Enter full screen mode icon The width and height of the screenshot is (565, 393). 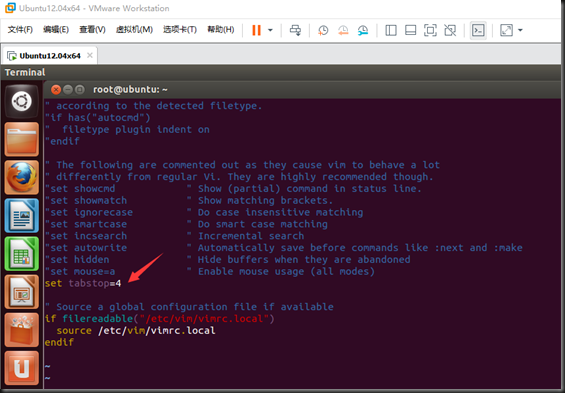[430, 30]
